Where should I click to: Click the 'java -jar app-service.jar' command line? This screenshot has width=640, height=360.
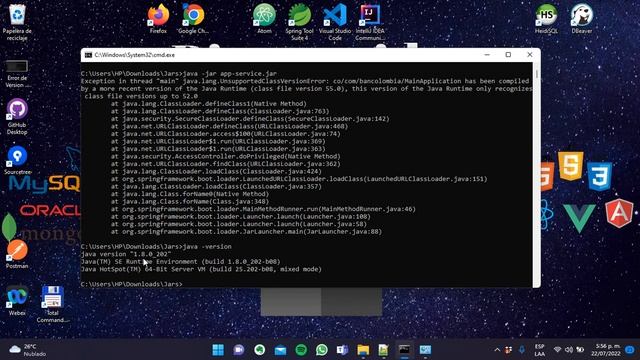click(230, 73)
